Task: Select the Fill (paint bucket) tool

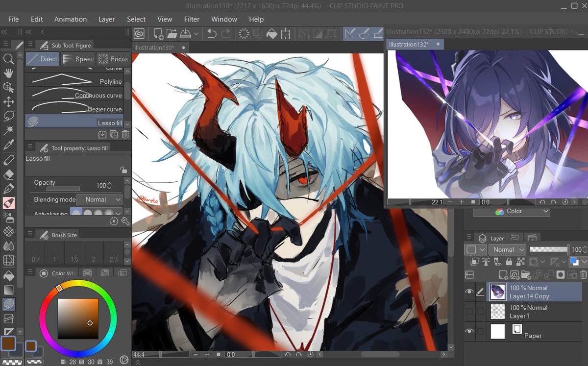Action: point(9,203)
